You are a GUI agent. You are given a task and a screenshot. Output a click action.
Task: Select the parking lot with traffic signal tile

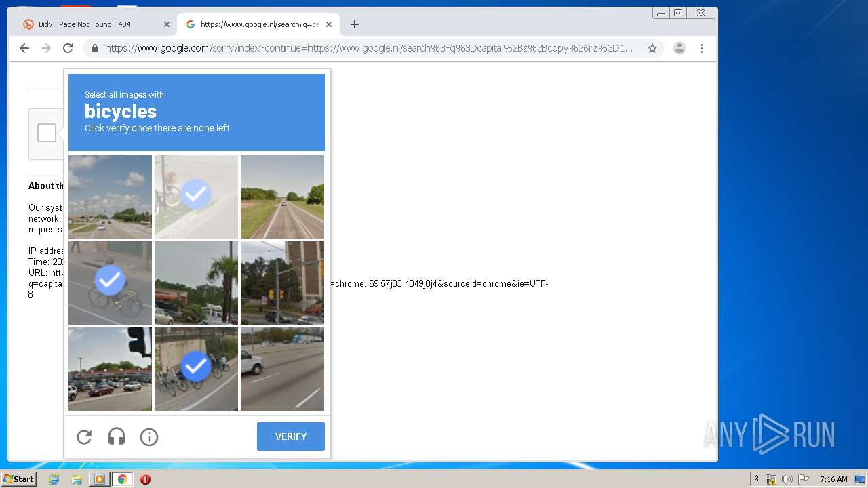(110, 369)
